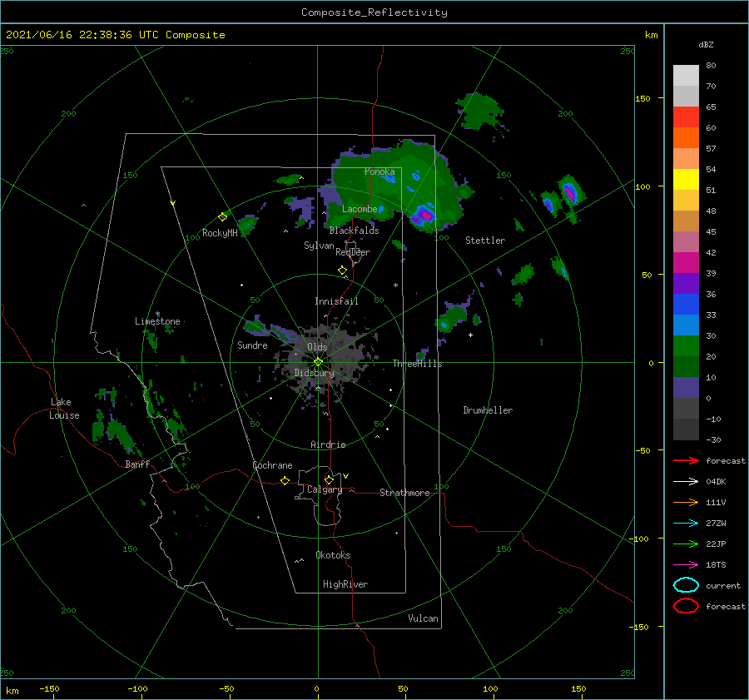Click the bright green 30–20 dBZ swatch
The height and width of the screenshot is (700, 749).
[x=686, y=346]
